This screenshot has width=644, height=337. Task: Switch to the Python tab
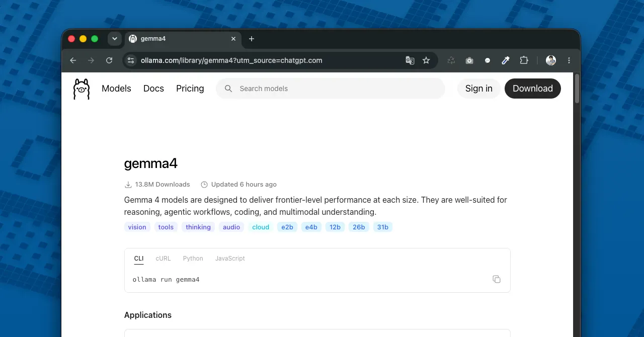[x=193, y=259]
